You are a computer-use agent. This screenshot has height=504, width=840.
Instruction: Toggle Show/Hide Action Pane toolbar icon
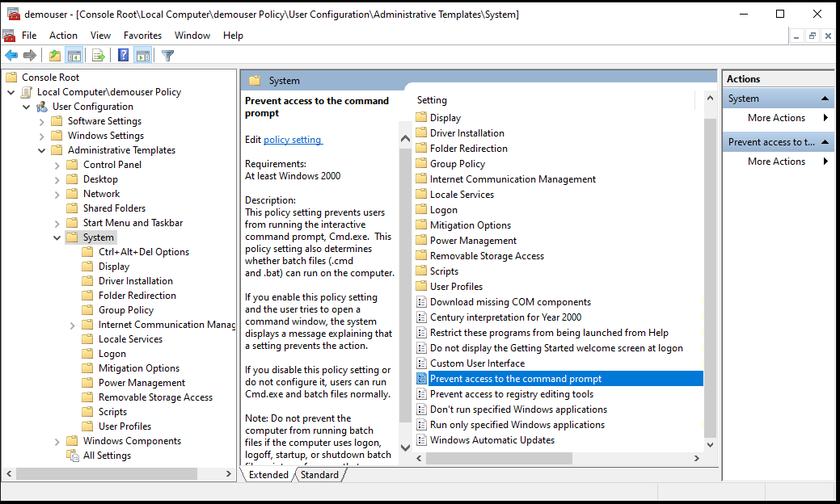(143, 55)
